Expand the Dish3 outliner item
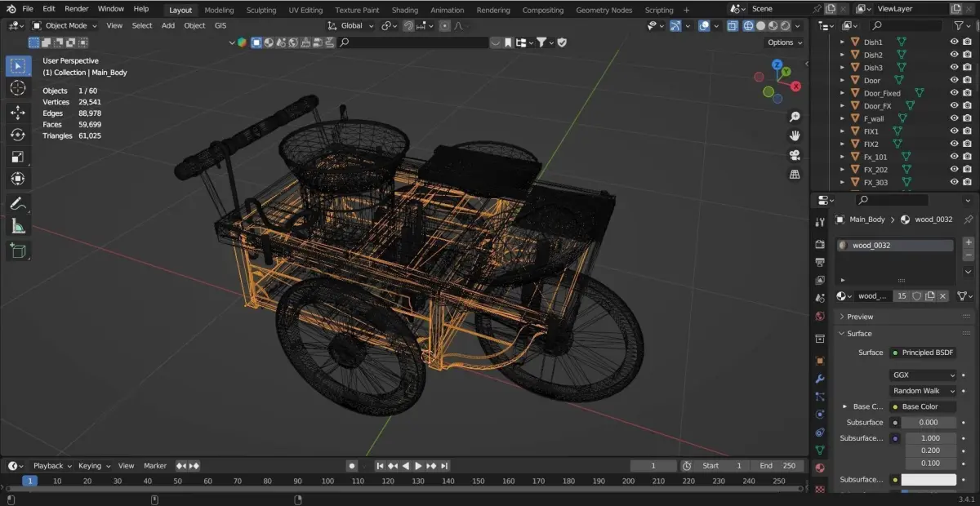 842,68
